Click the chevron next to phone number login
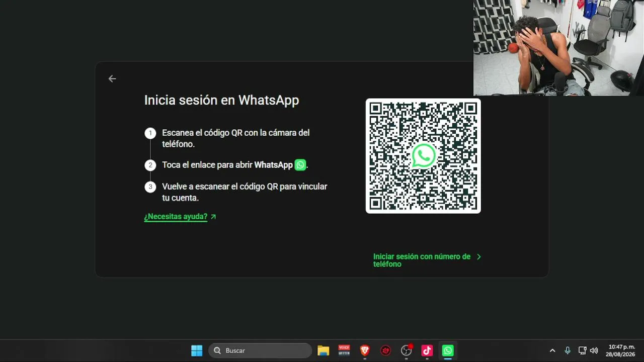Screen dimensions: 644x362 478,257
